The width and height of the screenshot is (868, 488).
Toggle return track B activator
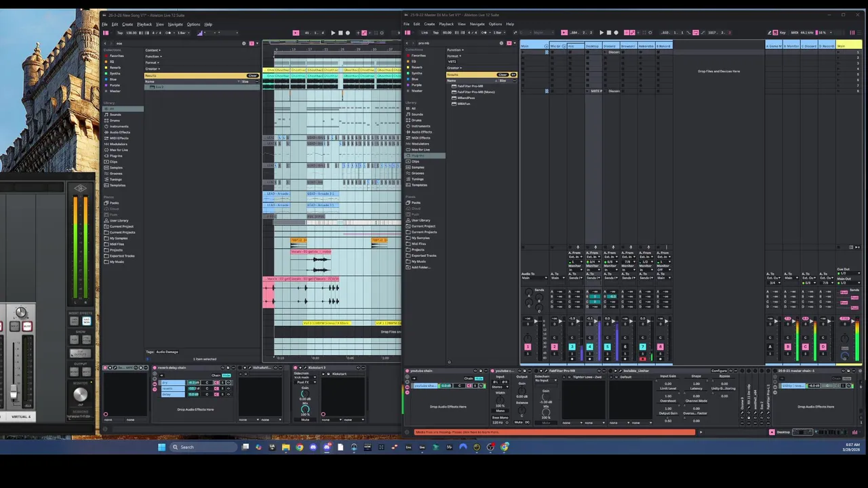click(x=787, y=347)
